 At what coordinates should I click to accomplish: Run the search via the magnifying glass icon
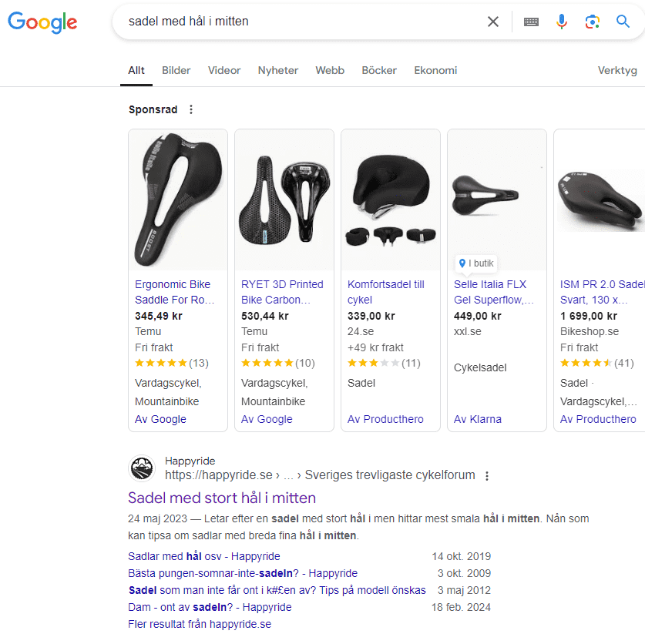623,22
